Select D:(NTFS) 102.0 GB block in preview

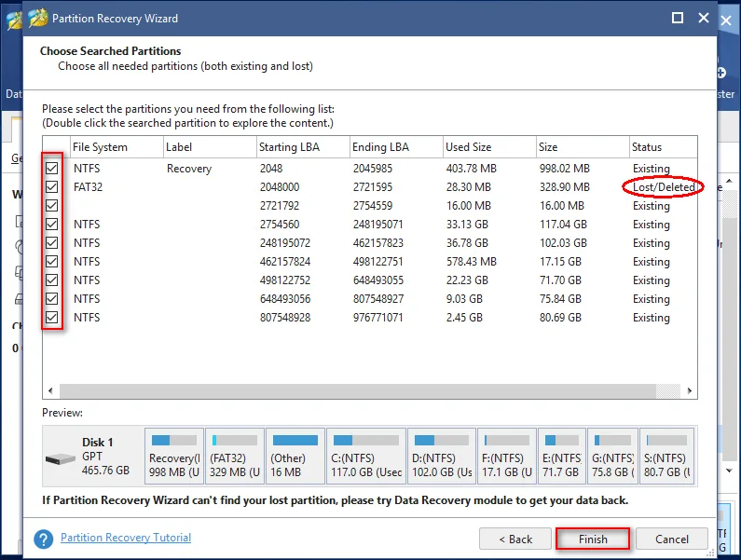click(442, 456)
